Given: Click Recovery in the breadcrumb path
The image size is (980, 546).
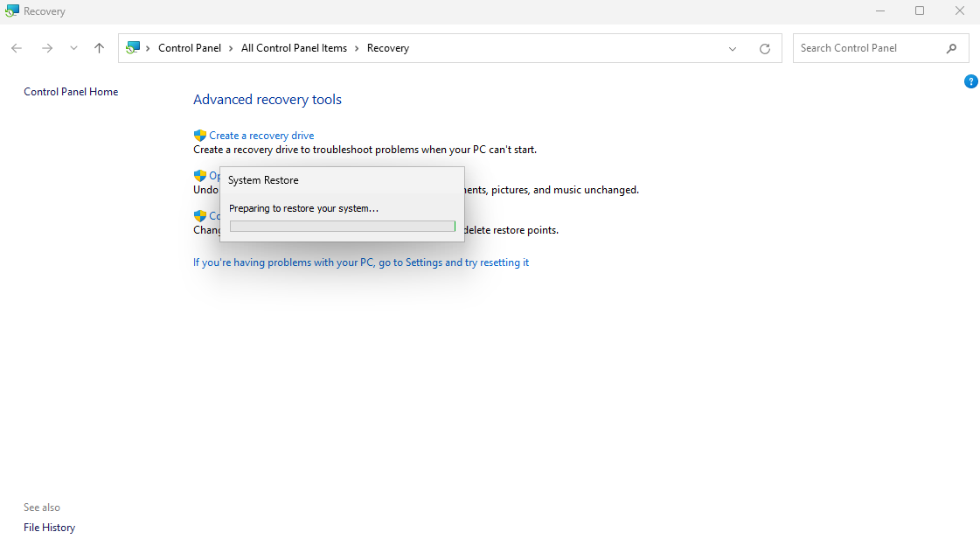Looking at the screenshot, I should tap(388, 48).
